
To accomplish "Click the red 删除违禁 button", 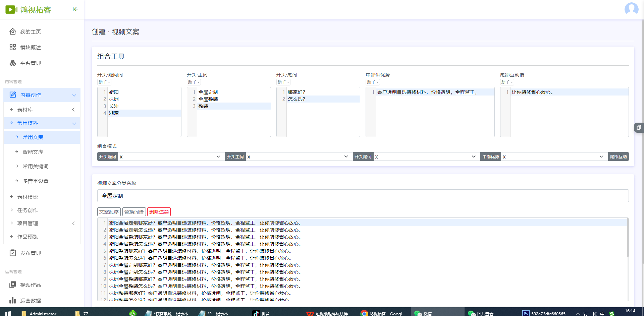I will (159, 212).
